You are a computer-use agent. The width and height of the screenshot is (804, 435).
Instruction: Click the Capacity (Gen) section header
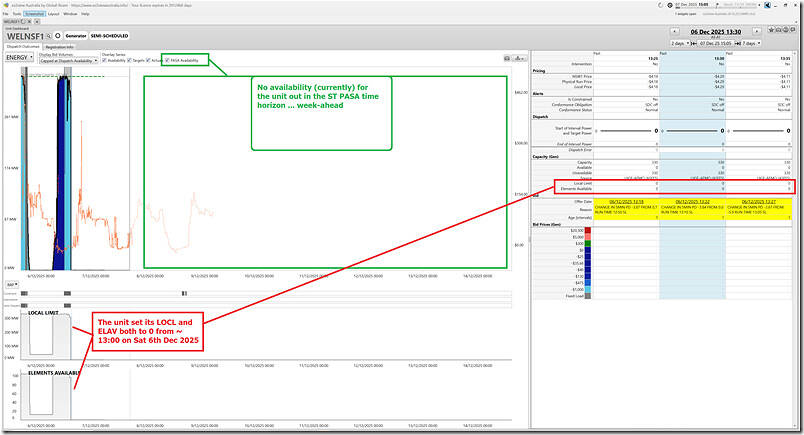pos(546,156)
